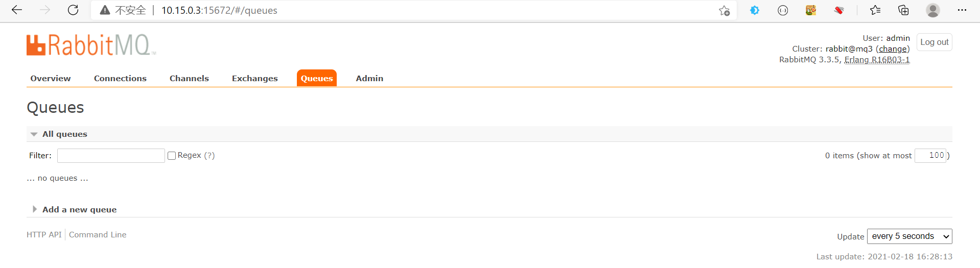The width and height of the screenshot is (980, 268).
Task: Click the Log out button
Action: pos(934,42)
